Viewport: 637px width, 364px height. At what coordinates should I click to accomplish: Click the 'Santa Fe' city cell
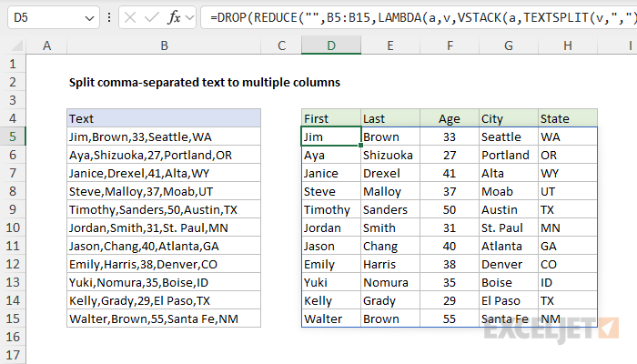[508, 318]
